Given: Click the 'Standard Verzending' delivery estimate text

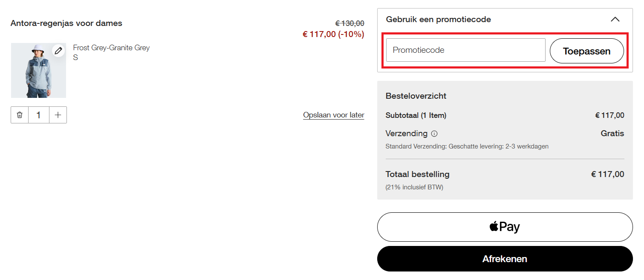Looking at the screenshot, I should 467,146.
